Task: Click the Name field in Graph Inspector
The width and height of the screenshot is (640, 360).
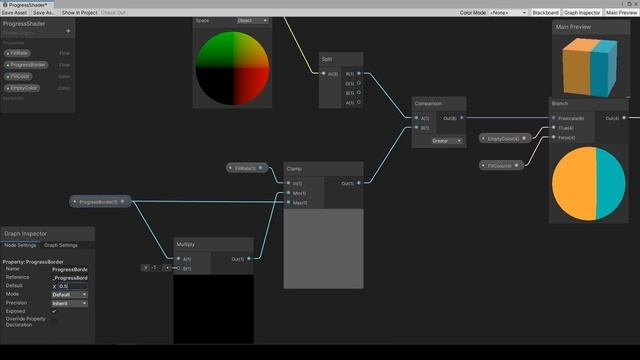Action: point(70,269)
